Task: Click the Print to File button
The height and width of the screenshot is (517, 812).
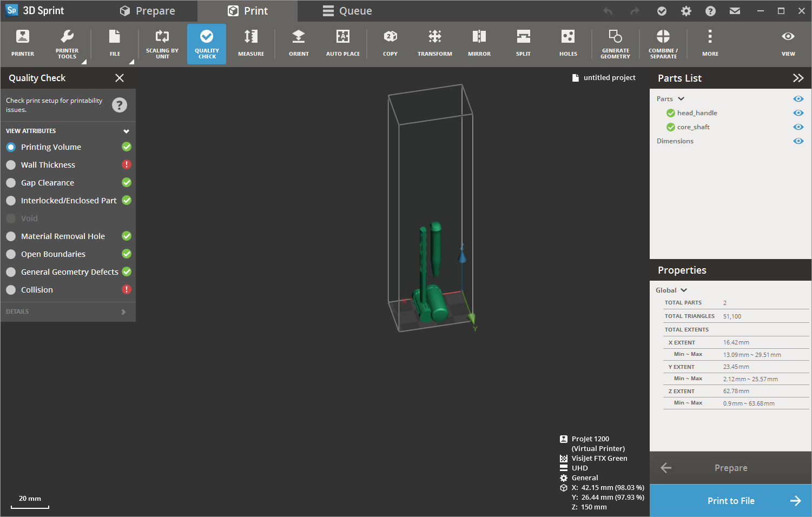Action: point(730,500)
